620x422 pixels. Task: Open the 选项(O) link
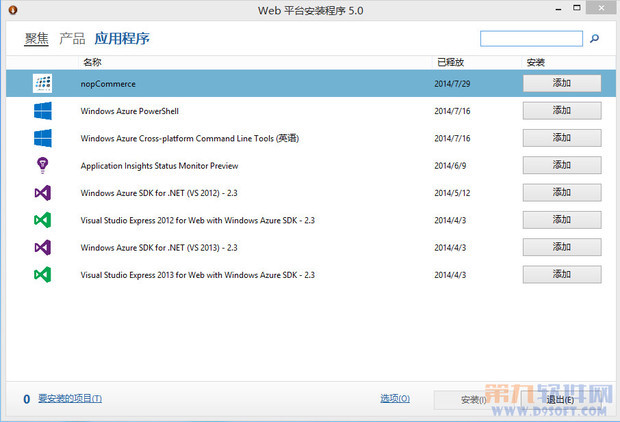395,399
